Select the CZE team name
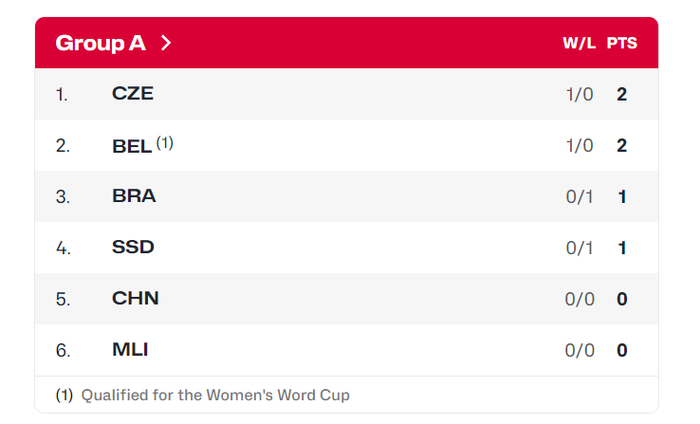Image resolution: width=700 pixels, height=424 pixels. point(132,94)
